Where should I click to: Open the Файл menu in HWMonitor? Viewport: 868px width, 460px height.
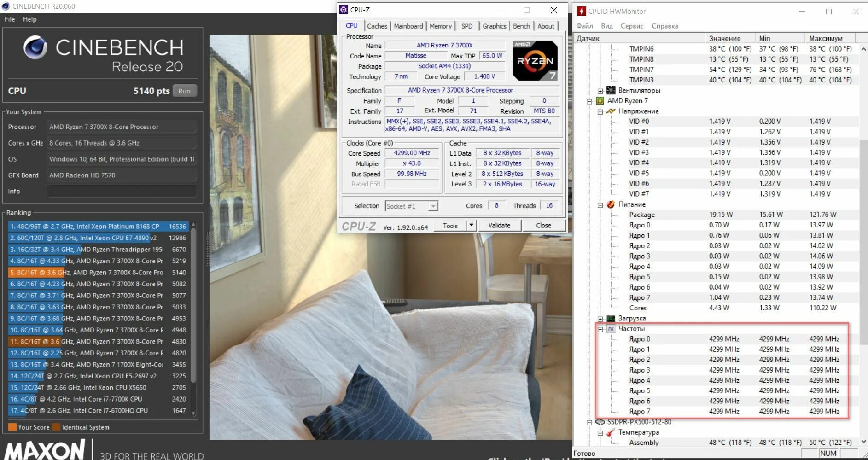pyautogui.click(x=585, y=26)
